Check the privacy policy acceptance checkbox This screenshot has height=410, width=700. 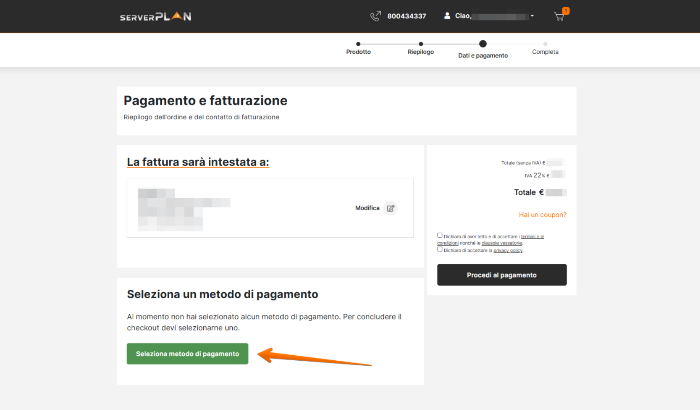[x=440, y=249]
